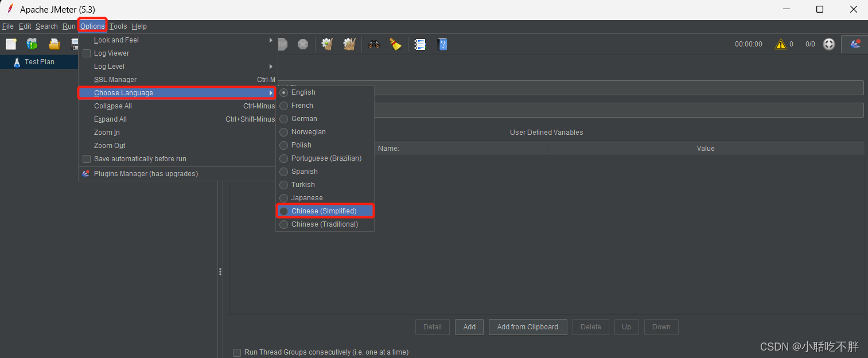The width and height of the screenshot is (868, 358).
Task: Click the yellow warning triangle log icon
Action: (x=781, y=44)
